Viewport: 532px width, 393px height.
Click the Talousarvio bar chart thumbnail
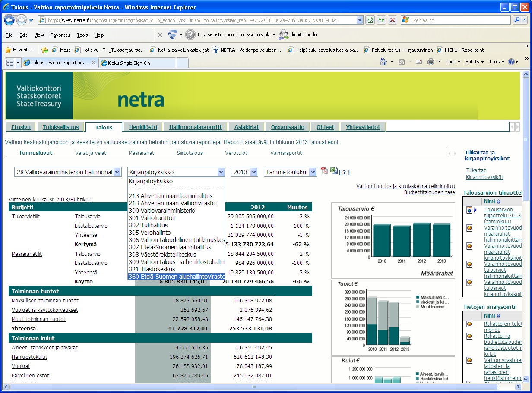pyautogui.click(x=393, y=240)
